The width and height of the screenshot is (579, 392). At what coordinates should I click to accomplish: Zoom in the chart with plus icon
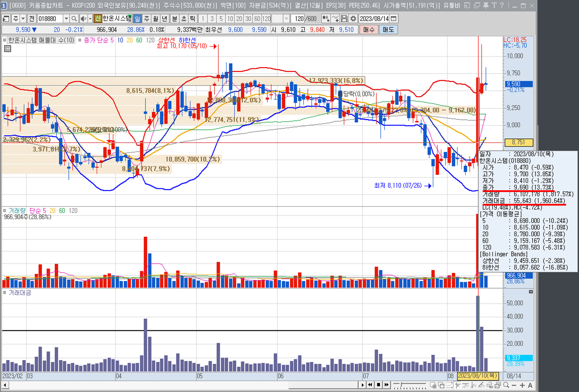tap(522, 385)
